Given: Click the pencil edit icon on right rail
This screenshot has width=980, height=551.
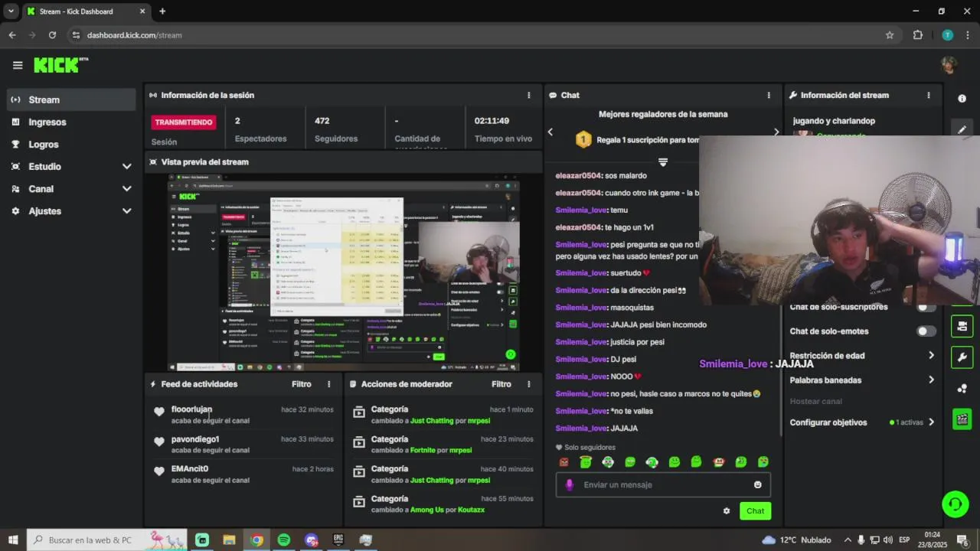Looking at the screenshot, I should (962, 129).
